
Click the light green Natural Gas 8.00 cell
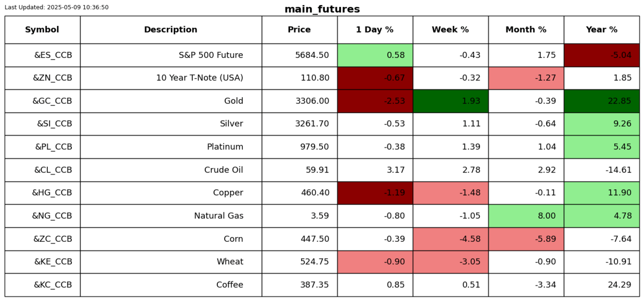point(526,216)
